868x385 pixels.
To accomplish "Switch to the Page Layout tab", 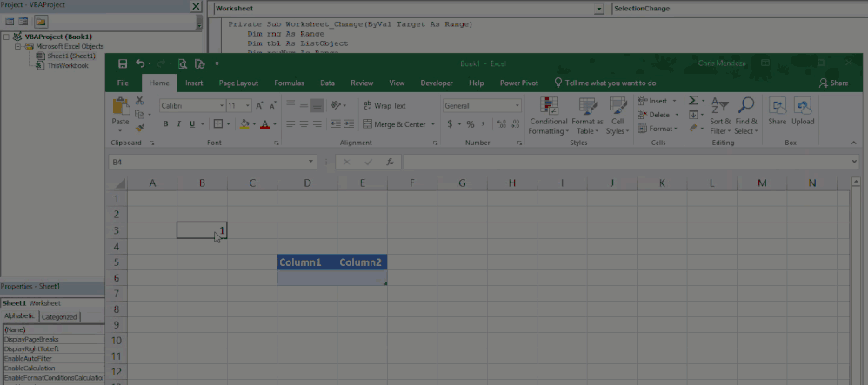I will click(x=238, y=83).
